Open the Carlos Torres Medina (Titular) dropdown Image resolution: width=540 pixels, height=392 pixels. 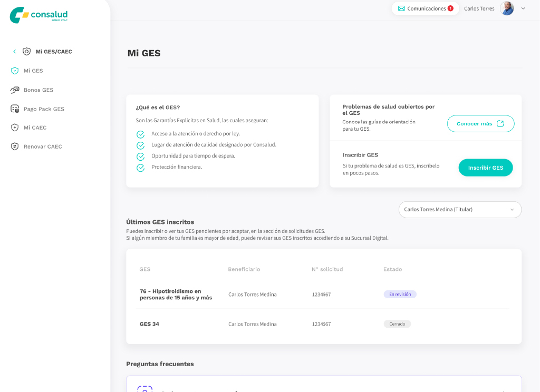tap(460, 210)
